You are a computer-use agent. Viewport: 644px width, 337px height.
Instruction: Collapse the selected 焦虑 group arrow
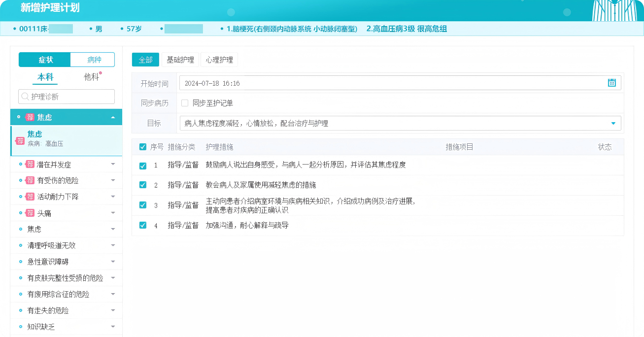pyautogui.click(x=113, y=117)
